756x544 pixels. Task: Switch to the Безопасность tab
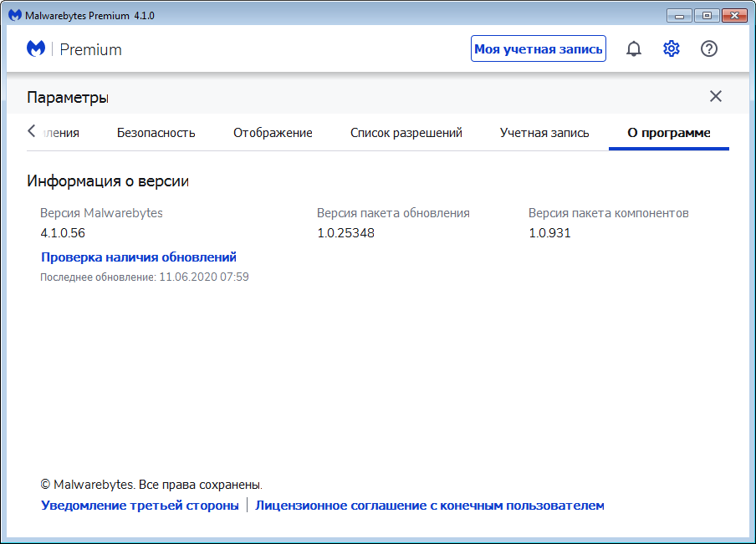(156, 133)
